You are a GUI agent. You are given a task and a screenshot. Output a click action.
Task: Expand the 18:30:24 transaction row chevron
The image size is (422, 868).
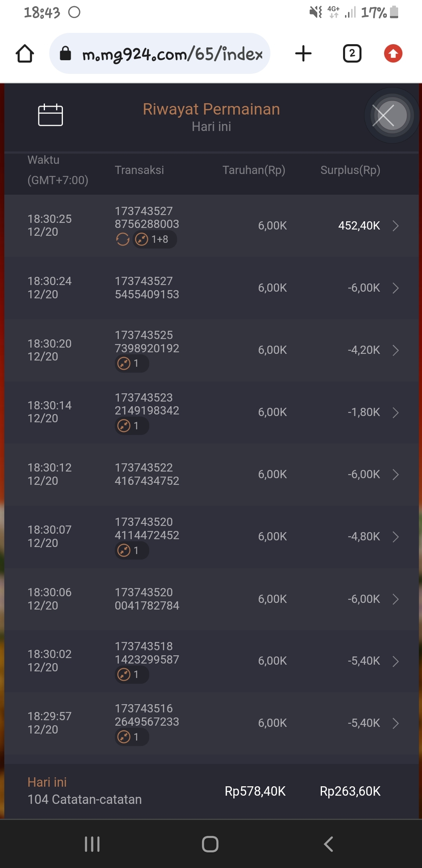click(x=395, y=288)
